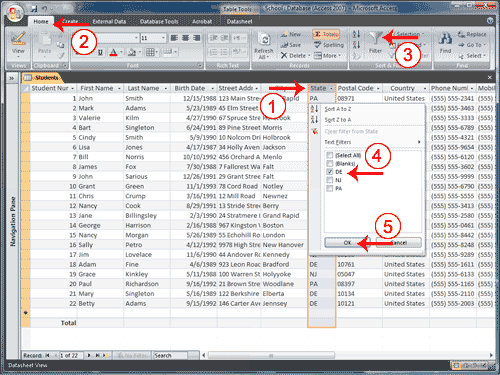Screen dimensions: 500x375
Task: Open the Go To dropdown
Action: click(x=472, y=45)
